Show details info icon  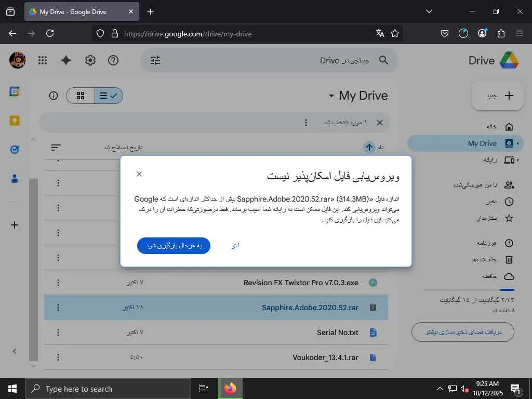coord(54,96)
